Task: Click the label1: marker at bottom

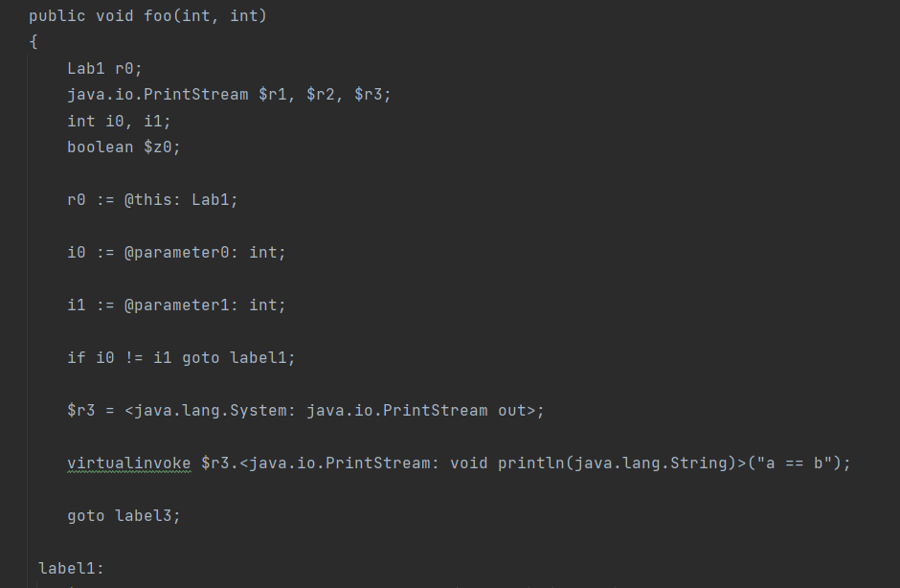Action: (x=71, y=569)
